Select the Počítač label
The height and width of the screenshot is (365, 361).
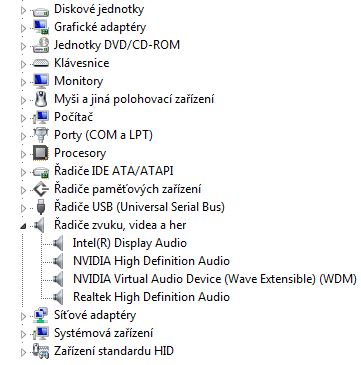pyautogui.click(x=73, y=117)
